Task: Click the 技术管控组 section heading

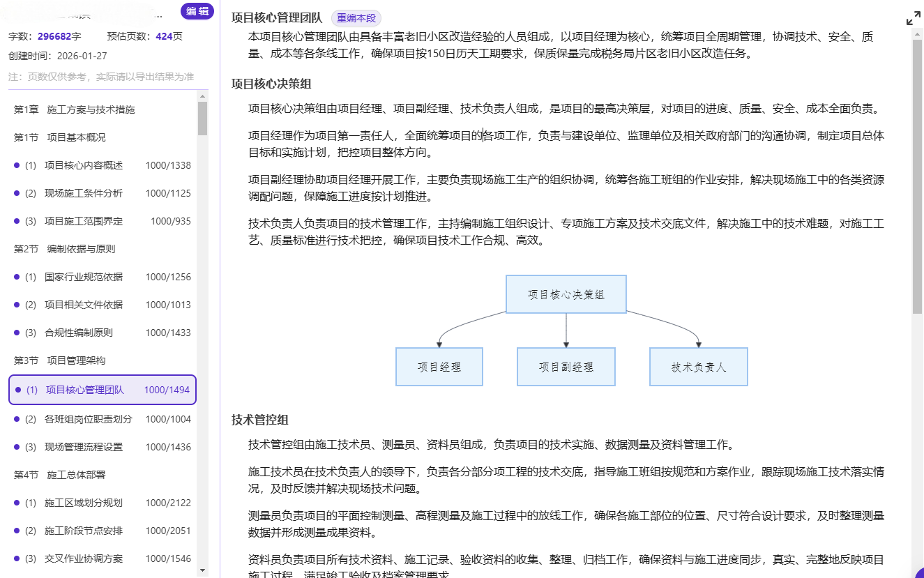Action: [260, 420]
